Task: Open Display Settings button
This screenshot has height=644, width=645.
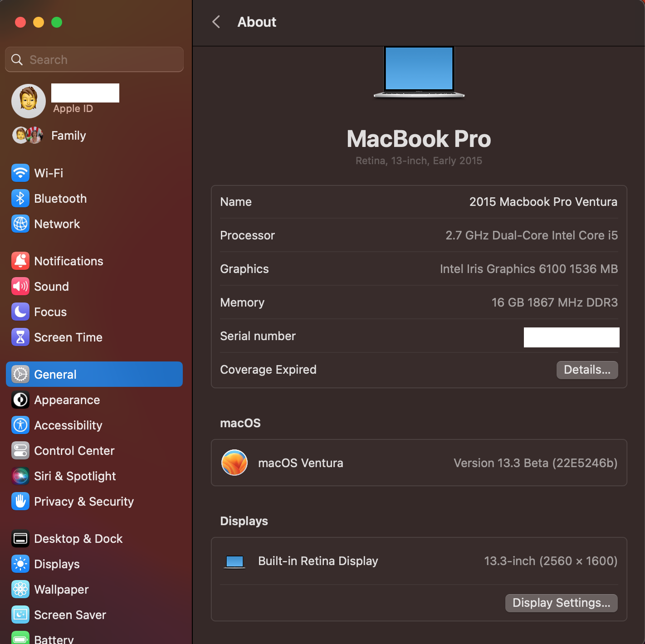Action: point(562,603)
